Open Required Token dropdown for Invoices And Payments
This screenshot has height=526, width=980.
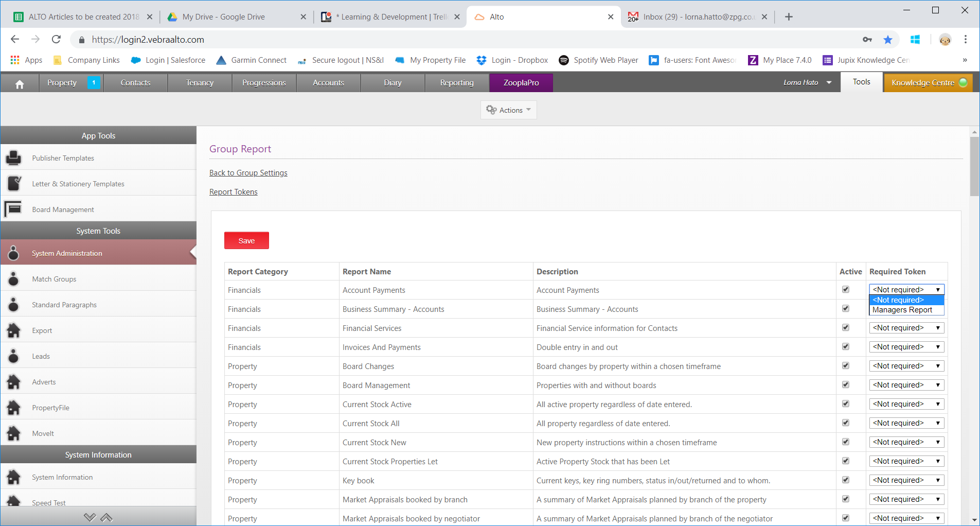point(906,347)
